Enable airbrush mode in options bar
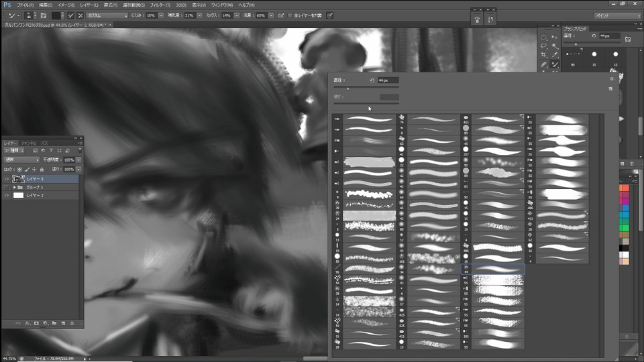This screenshot has height=362, width=644. [x=281, y=15]
